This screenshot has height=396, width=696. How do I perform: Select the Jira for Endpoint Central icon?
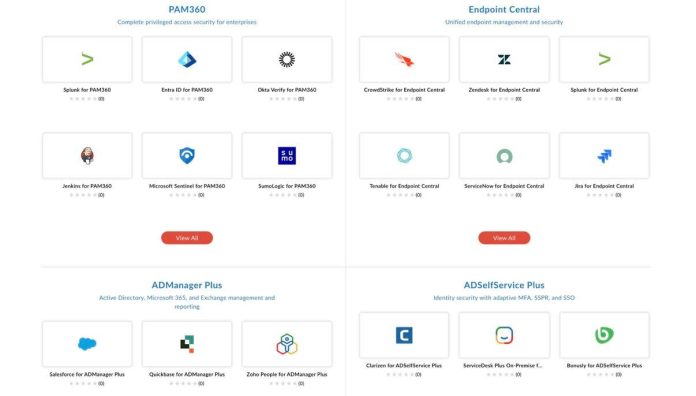point(604,156)
